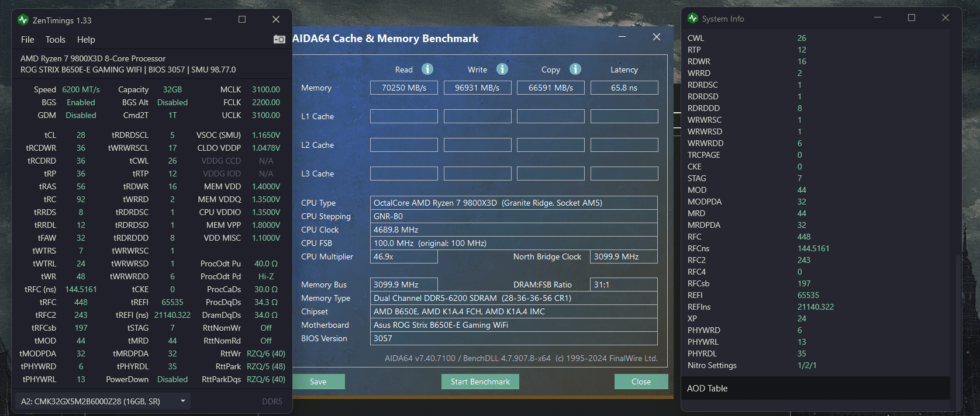
Task: Open the File menu in ZenTimings
Action: (27, 40)
